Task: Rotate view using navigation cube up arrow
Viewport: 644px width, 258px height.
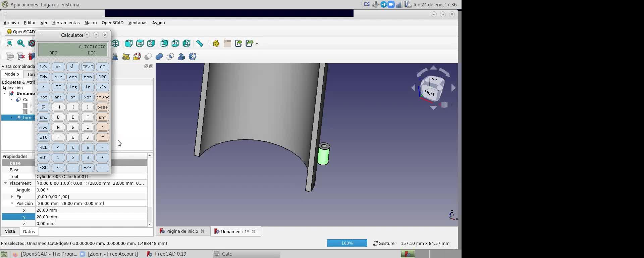Action: point(433,68)
